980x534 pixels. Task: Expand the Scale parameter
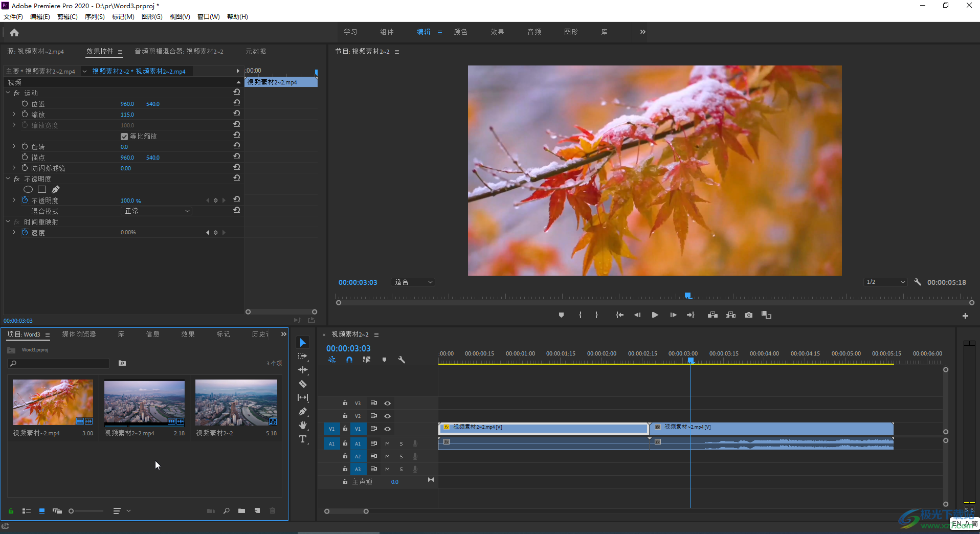(x=14, y=114)
